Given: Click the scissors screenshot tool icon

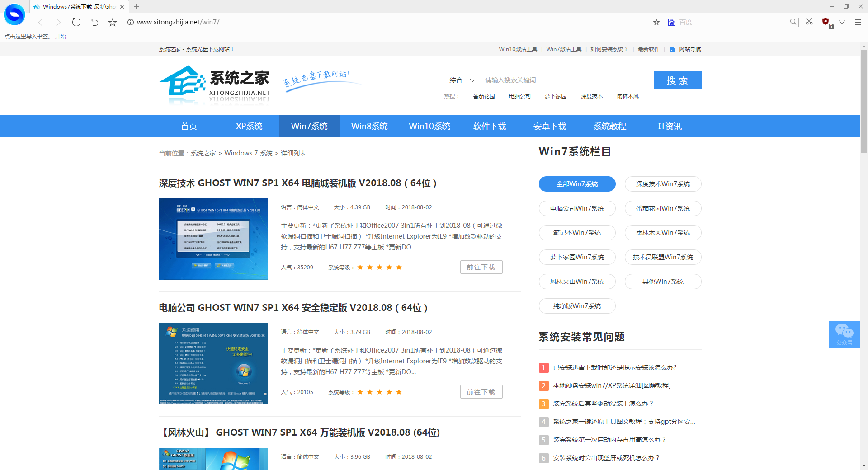Looking at the screenshot, I should click(809, 22).
